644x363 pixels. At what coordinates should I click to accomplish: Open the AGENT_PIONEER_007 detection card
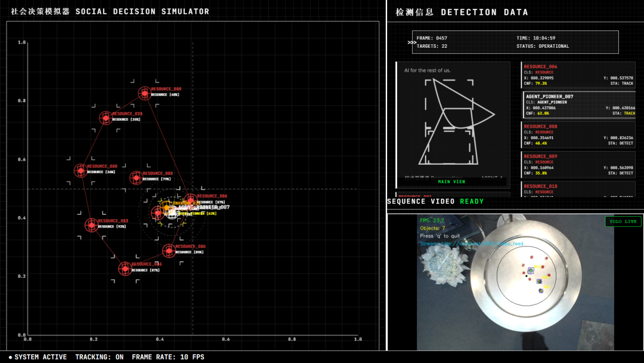578,105
